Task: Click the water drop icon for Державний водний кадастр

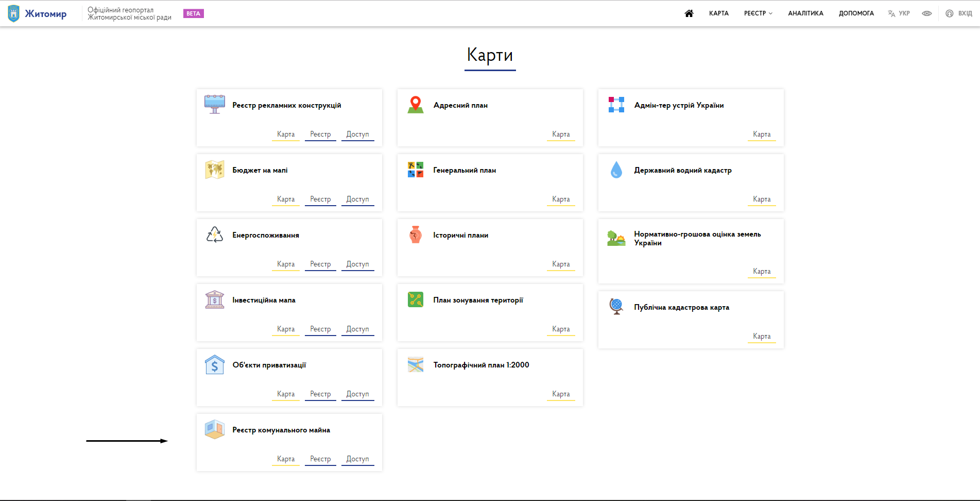Action: 616,170
